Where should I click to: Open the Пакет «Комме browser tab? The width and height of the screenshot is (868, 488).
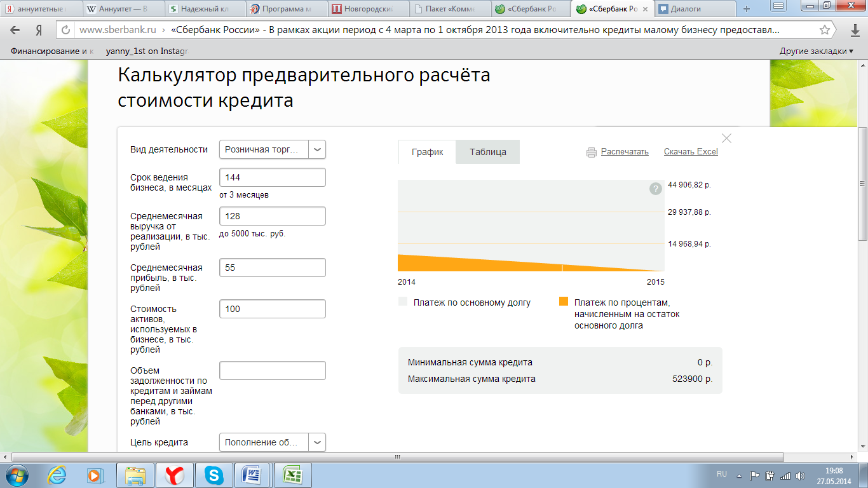pyautogui.click(x=450, y=9)
